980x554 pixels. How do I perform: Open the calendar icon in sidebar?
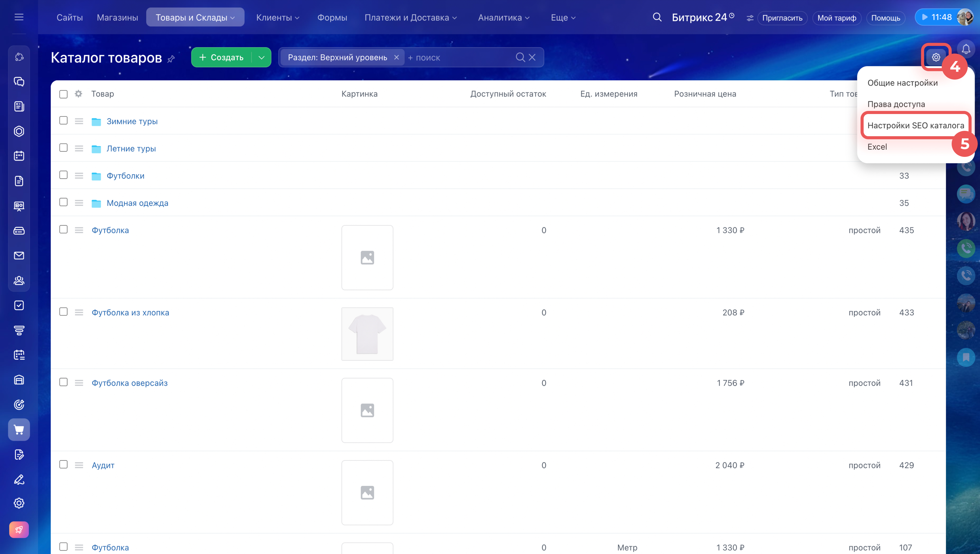coord(19,156)
